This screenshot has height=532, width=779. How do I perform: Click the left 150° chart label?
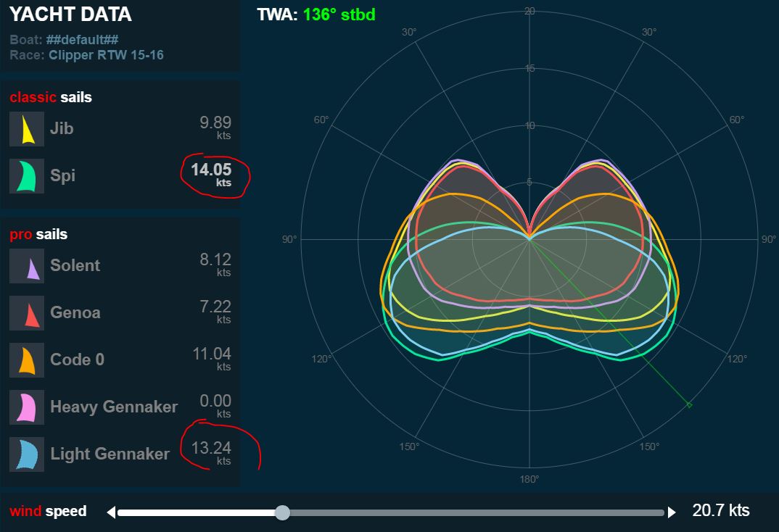pos(409,446)
